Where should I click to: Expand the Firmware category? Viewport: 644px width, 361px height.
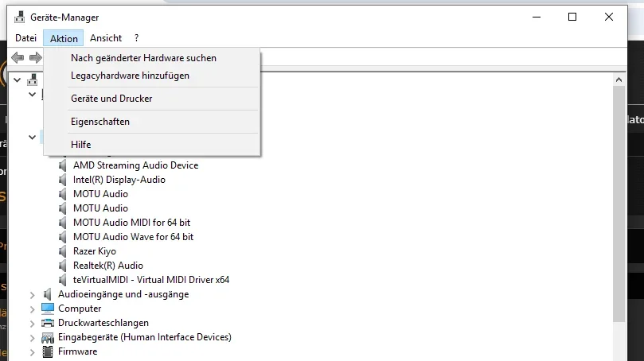coord(32,352)
